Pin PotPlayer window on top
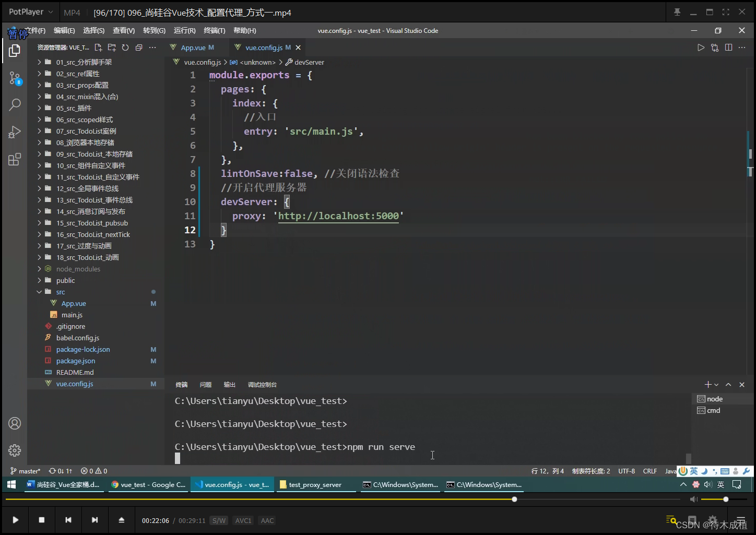 coord(677,12)
